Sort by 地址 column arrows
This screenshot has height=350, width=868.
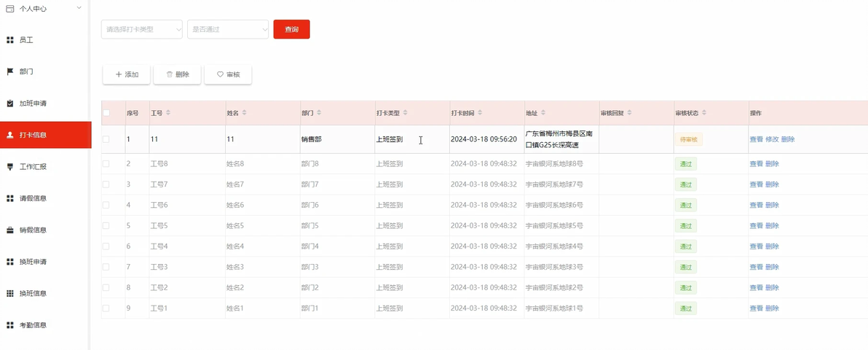pos(543,112)
